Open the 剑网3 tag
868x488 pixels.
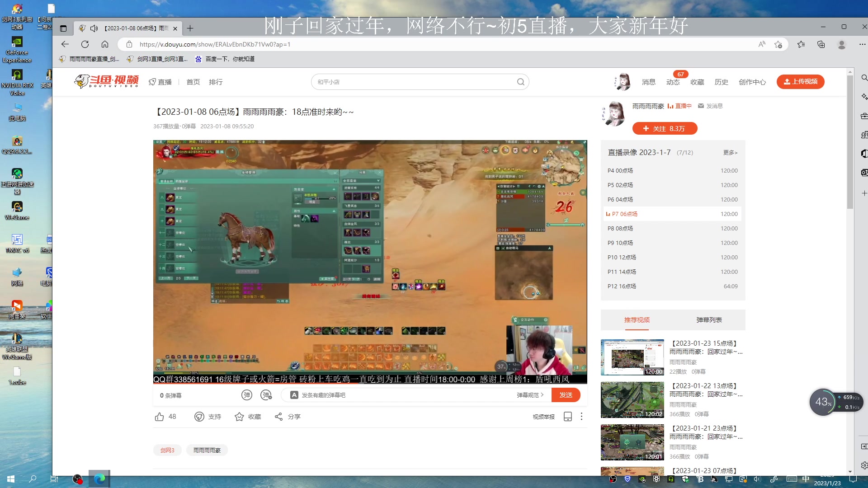pyautogui.click(x=167, y=450)
